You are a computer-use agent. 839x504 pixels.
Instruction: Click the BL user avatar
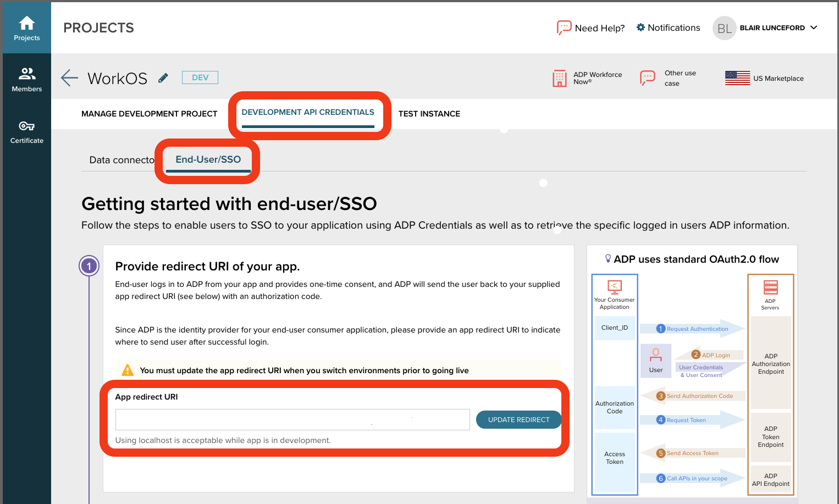724,28
